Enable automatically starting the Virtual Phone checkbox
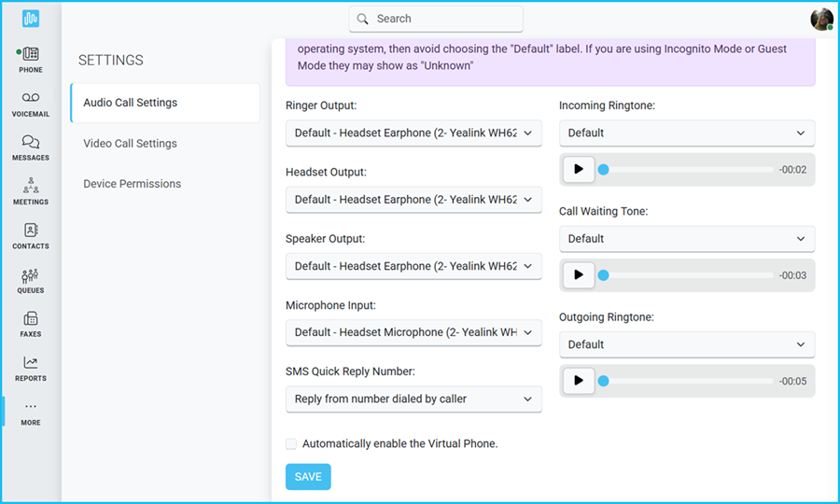Image resolution: width=840 pixels, height=504 pixels. pos(292,444)
